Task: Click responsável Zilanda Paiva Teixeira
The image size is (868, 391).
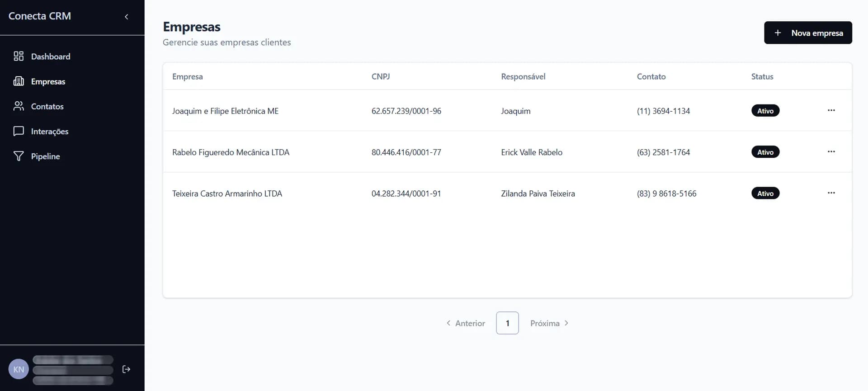Action: 538,193
